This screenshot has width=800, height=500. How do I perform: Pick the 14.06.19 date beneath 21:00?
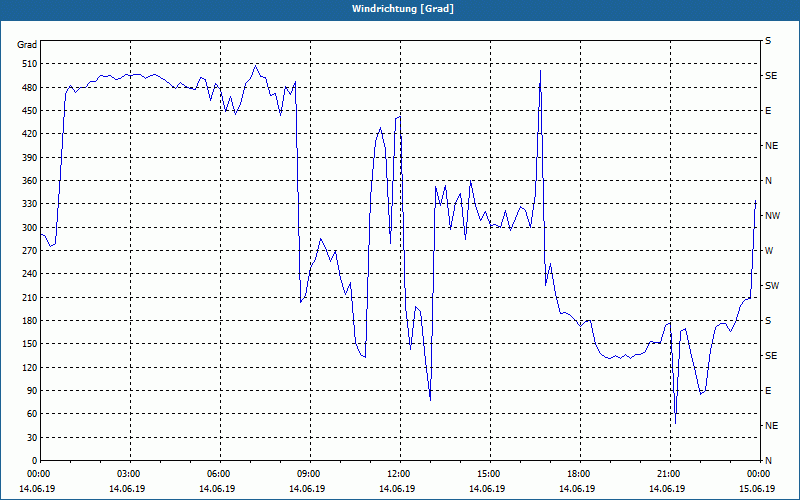coord(667,488)
